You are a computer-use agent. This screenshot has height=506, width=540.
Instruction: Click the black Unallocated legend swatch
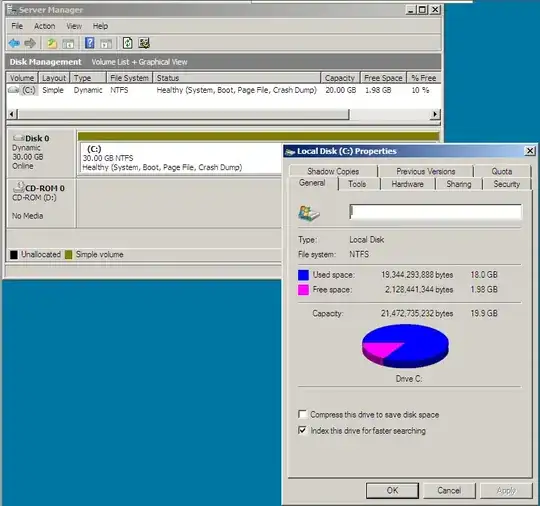pos(14,255)
